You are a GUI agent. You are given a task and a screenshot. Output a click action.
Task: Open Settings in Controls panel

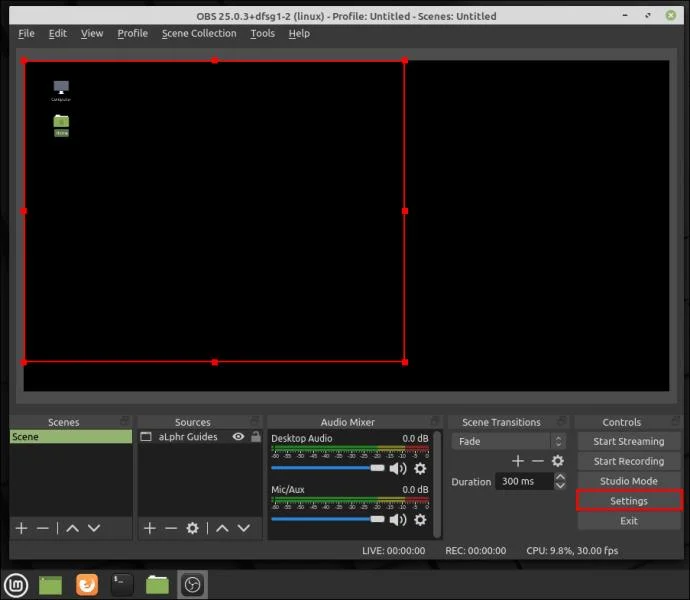pos(628,501)
